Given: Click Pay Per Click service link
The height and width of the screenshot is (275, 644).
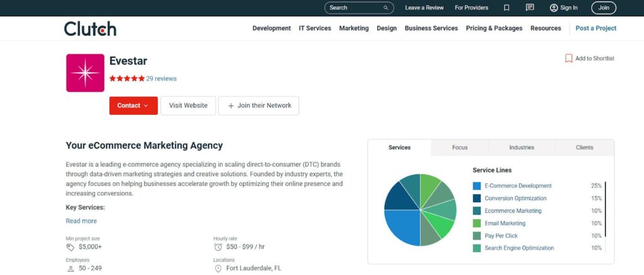Looking at the screenshot, I should (501, 236).
